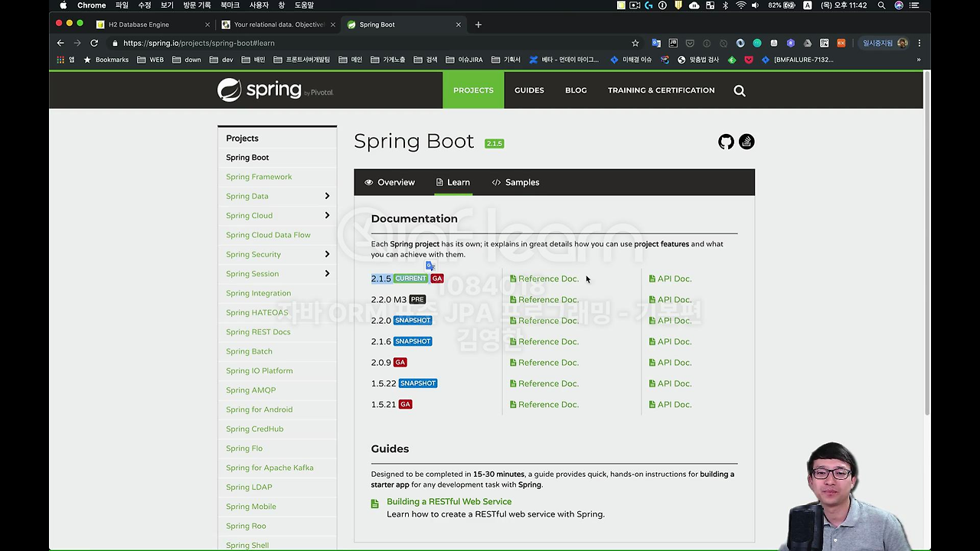The width and height of the screenshot is (980, 551).
Task: Select the Samples tab
Action: coord(515,182)
